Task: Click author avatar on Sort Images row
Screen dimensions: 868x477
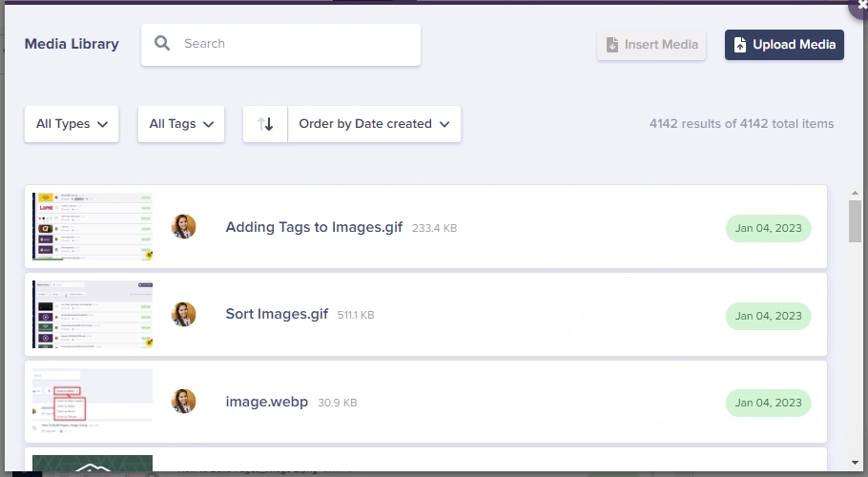Action: [x=183, y=315]
